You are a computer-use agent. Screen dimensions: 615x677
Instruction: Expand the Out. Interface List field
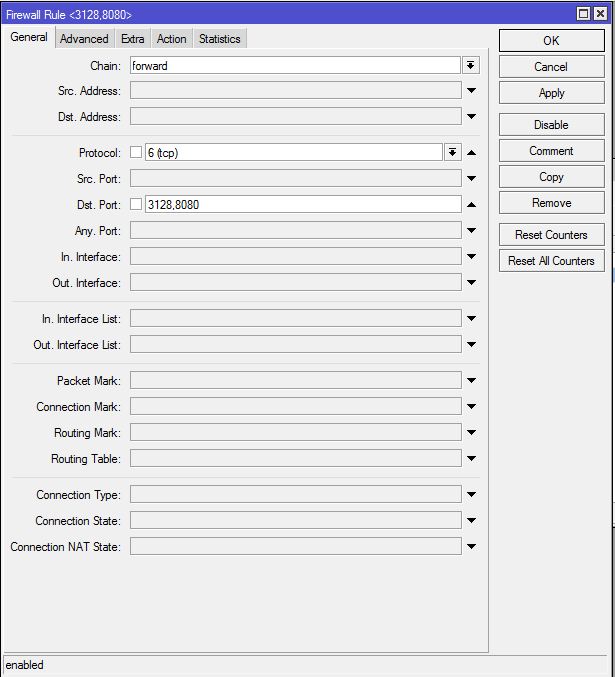coord(471,345)
